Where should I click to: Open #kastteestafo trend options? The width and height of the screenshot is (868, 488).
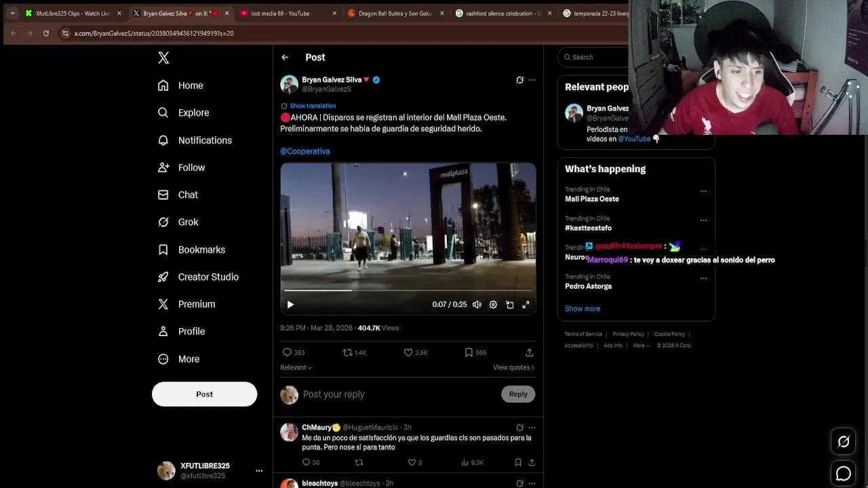(703, 220)
